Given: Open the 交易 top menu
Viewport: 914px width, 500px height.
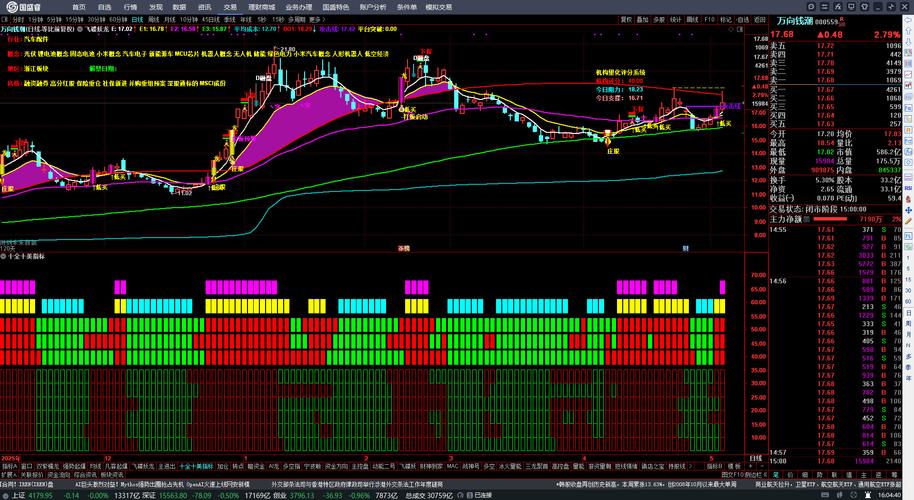Looking at the screenshot, I should [x=230, y=7].
